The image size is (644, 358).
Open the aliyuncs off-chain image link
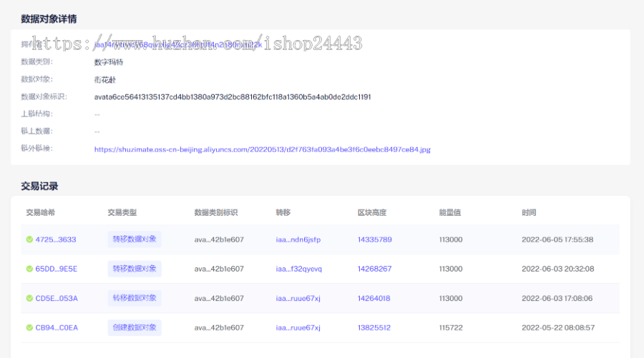tap(263, 149)
